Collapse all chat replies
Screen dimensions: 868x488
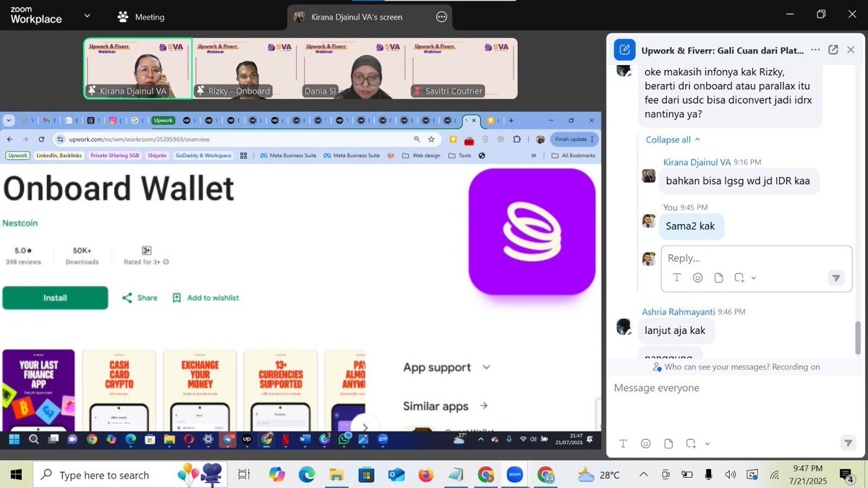tap(673, 140)
